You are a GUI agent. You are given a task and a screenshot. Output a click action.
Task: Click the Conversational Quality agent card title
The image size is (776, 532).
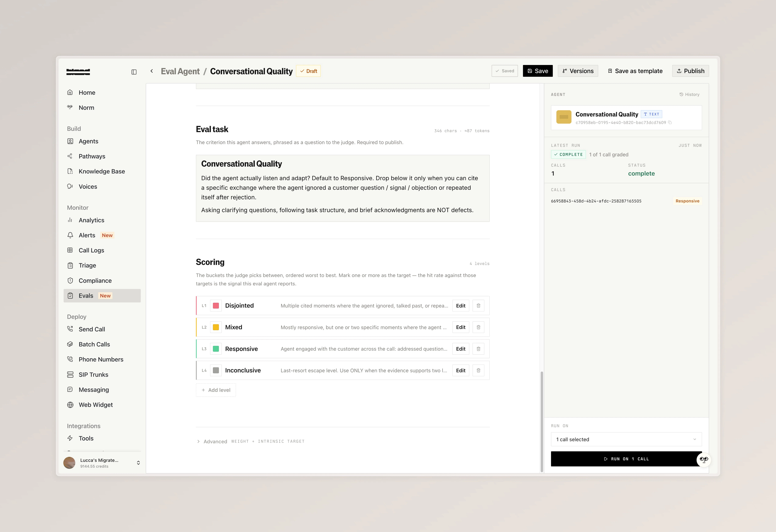pyautogui.click(x=607, y=114)
